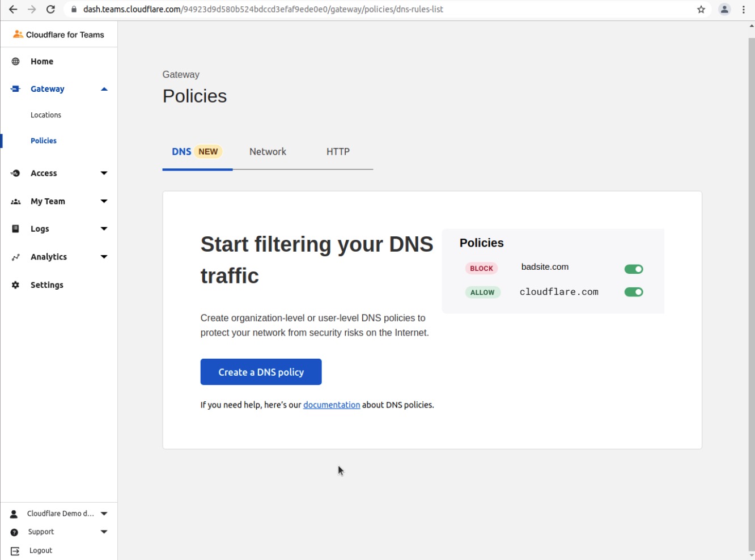
Task: Click the browser back arrow
Action: coord(13,10)
